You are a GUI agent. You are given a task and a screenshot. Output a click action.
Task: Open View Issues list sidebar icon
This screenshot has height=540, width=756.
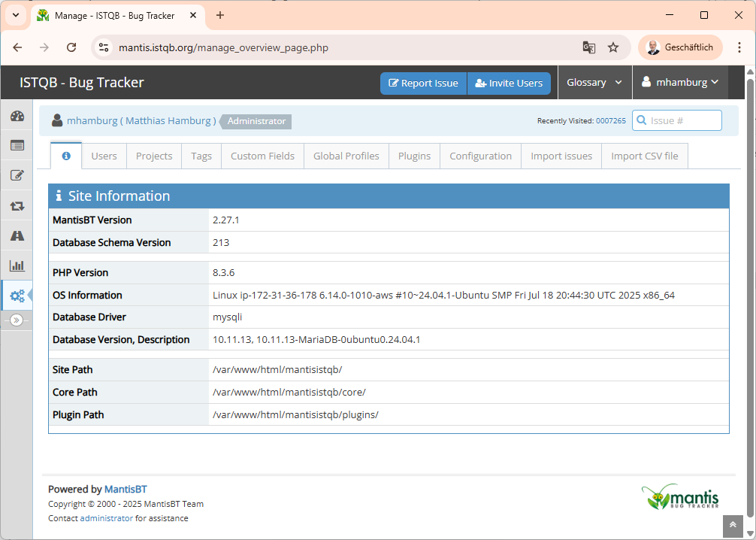coord(17,145)
